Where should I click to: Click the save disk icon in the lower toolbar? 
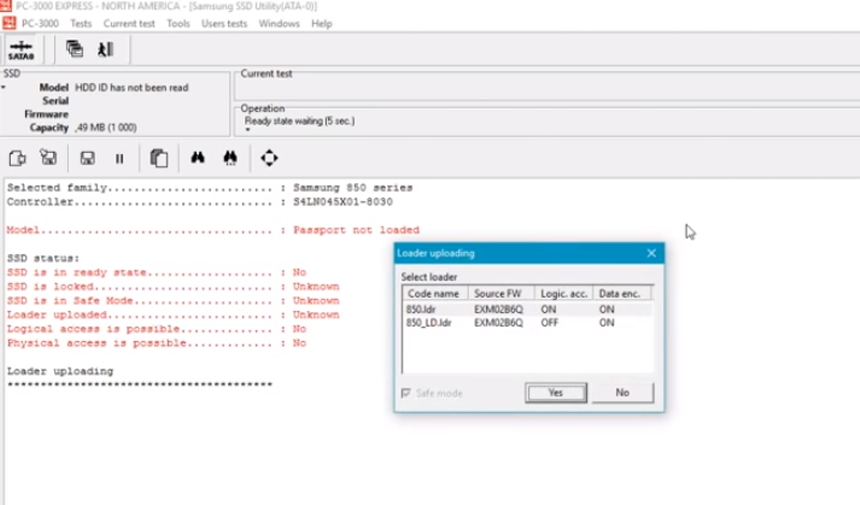pyautogui.click(x=87, y=158)
